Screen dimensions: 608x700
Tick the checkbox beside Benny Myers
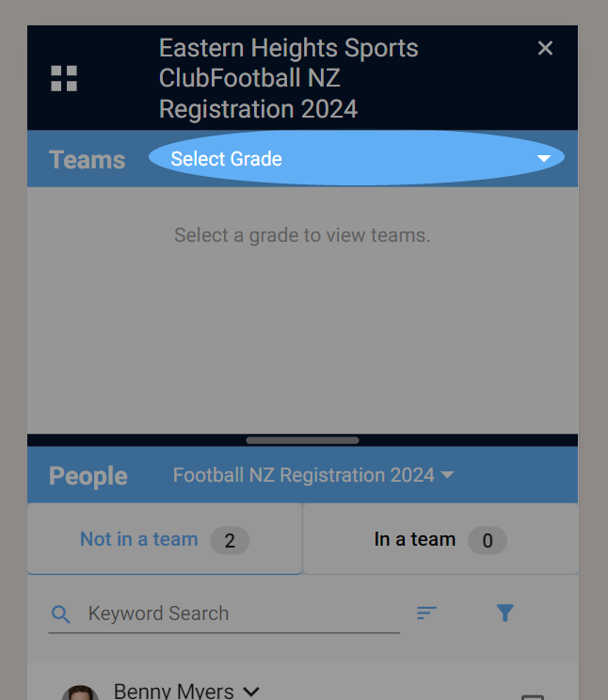pos(533,697)
